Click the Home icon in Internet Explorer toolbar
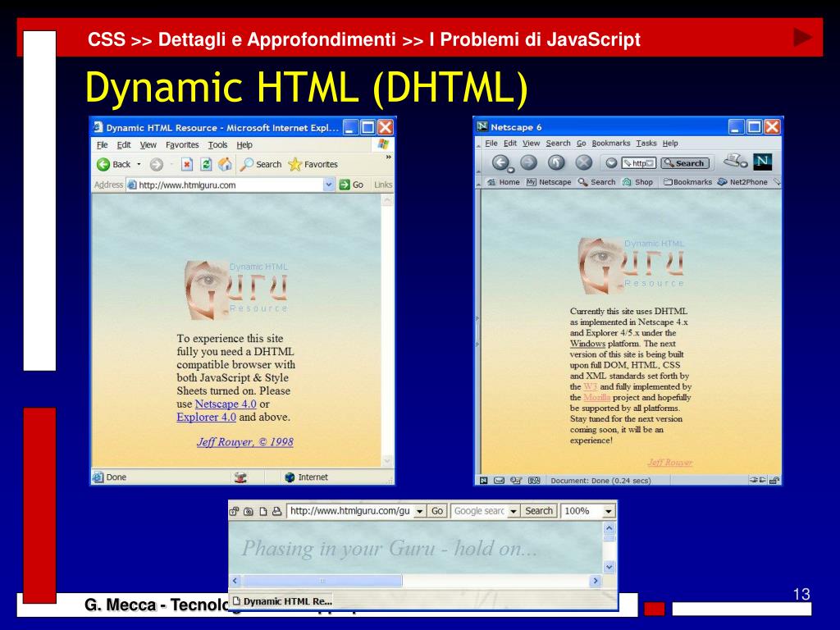This screenshot has width=840, height=630. [x=225, y=164]
